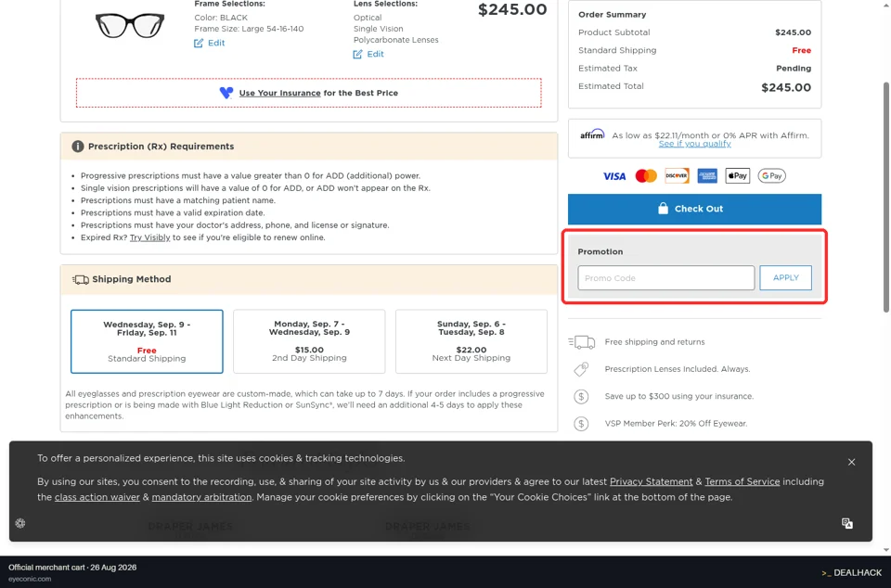Apply the promotion code
This screenshot has height=588, width=891.
pyautogui.click(x=785, y=278)
